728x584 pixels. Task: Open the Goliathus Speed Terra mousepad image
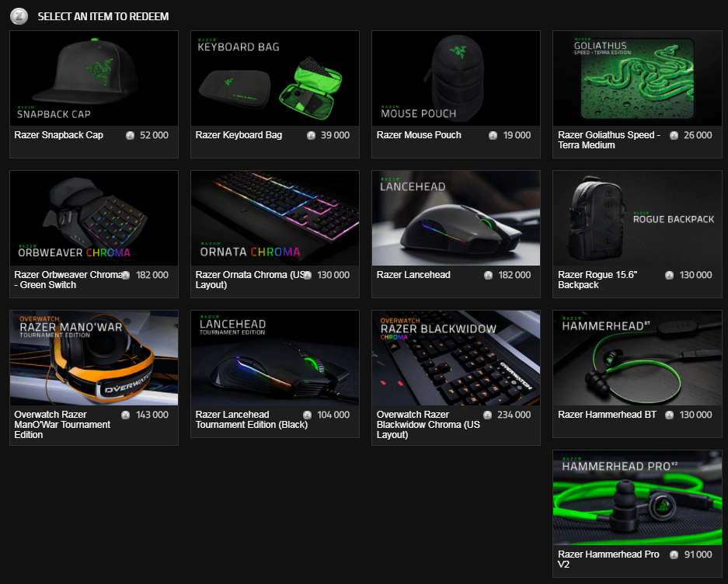click(x=637, y=78)
